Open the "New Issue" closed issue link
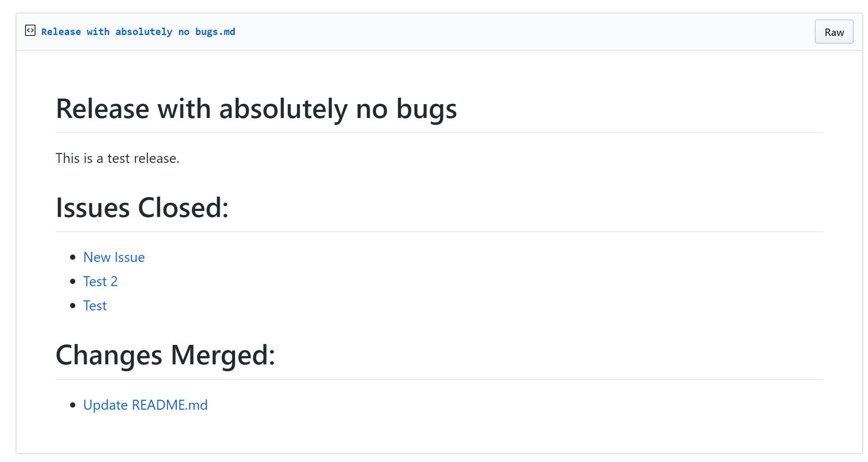This screenshot has height=462, width=868. (x=114, y=257)
